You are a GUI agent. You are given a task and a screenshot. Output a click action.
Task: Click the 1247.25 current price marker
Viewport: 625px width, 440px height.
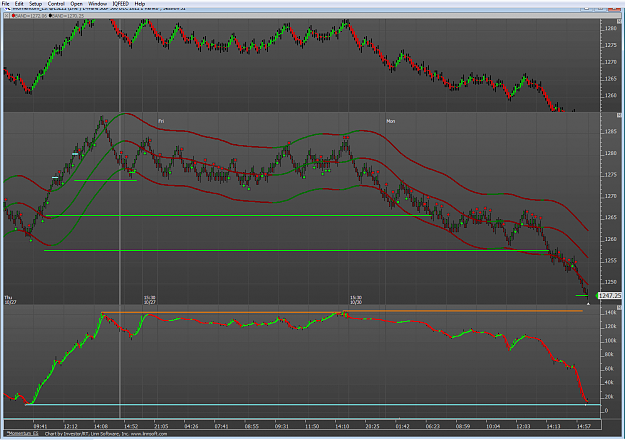609,295
